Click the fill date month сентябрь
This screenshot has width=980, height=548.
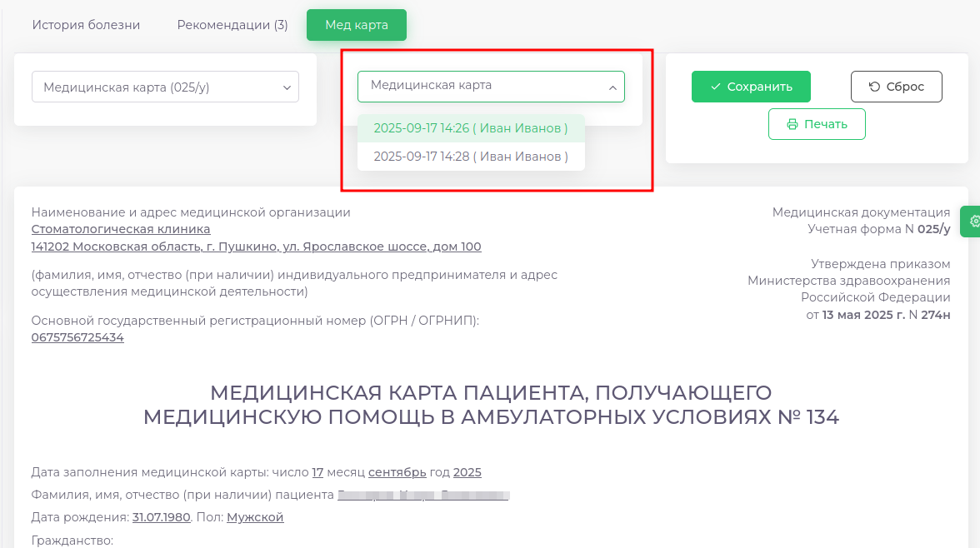click(397, 472)
